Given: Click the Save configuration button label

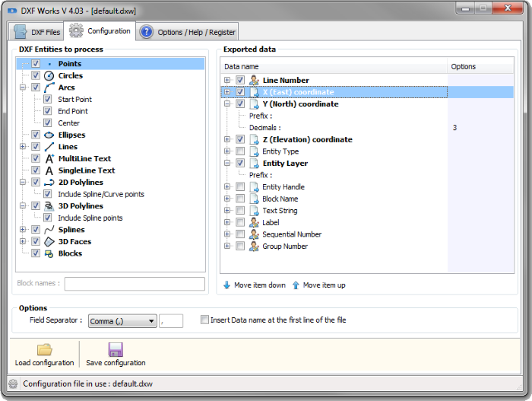Looking at the screenshot, I should click(x=116, y=363).
